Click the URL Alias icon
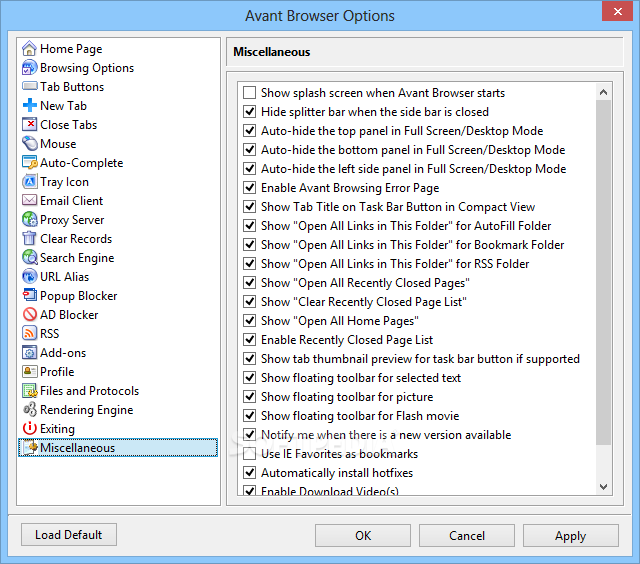Image resolution: width=640 pixels, height=564 pixels. tap(29, 276)
